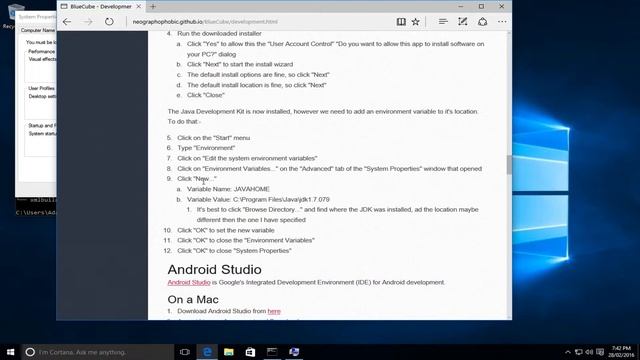Screen dimensions: 640x360
Task: Make a Web Note icon
Action: click(x=462, y=22)
